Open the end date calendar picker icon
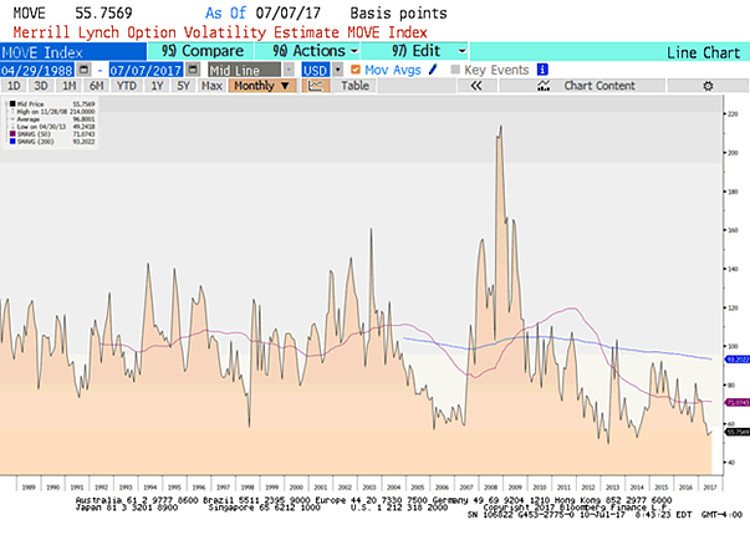Image resolution: width=750 pixels, height=540 pixels. pyautogui.click(x=193, y=70)
